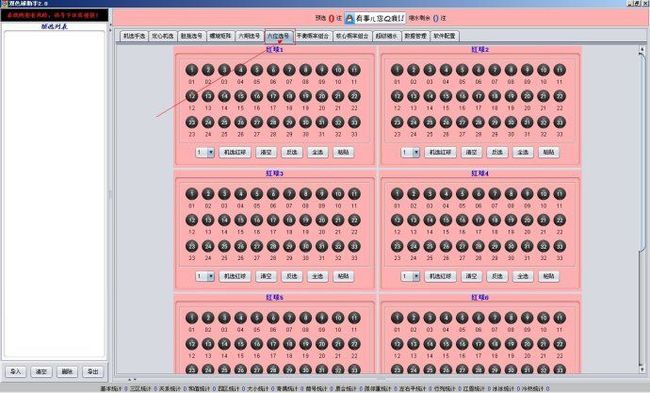Select ball 05 in the 红球4 panel
This screenshot has width=650, height=393.
click(462, 194)
